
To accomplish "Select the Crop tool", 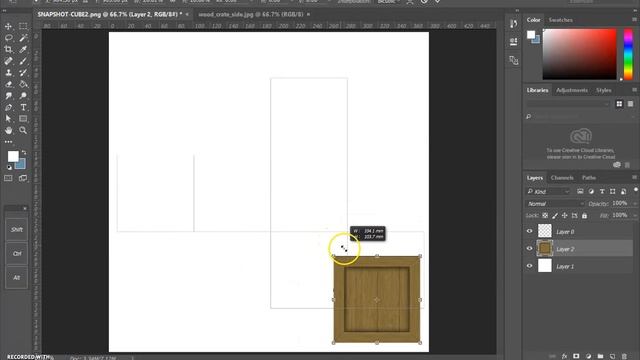I will tap(8, 49).
